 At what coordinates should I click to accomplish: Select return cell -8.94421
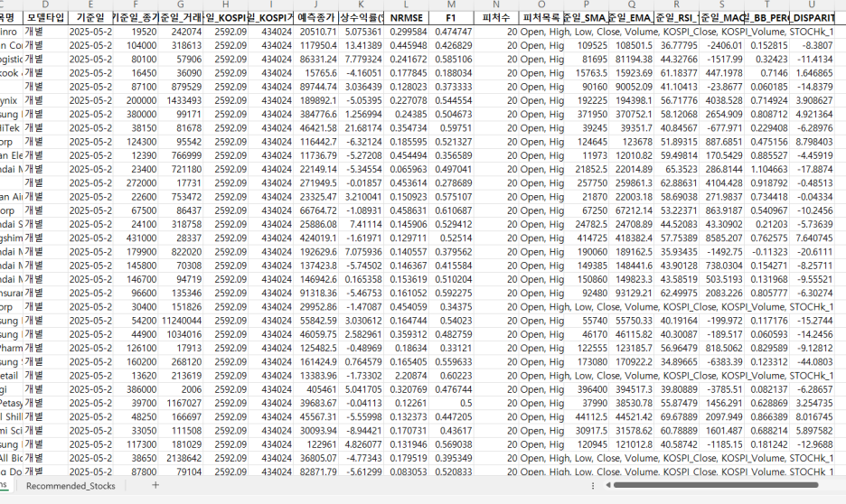pos(361,430)
